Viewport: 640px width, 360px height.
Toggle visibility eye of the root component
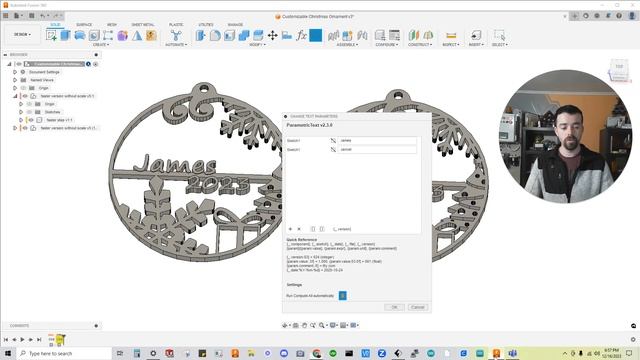[x=19, y=64]
